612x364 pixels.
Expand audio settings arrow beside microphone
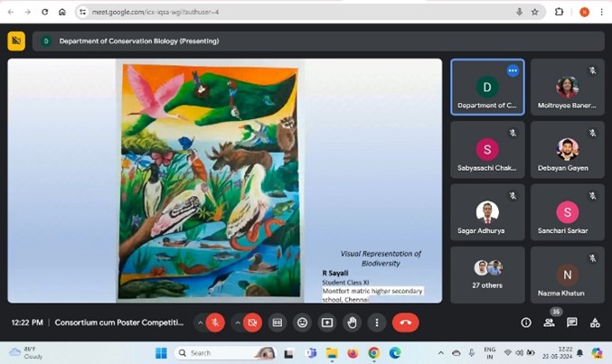[200, 322]
